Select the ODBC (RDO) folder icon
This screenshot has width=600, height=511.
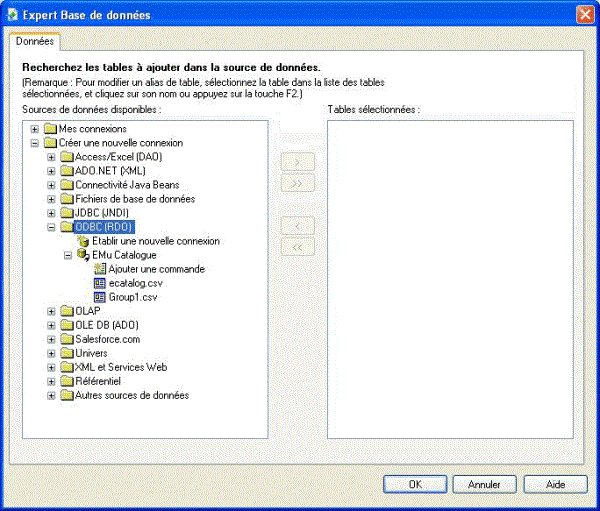click(x=67, y=227)
